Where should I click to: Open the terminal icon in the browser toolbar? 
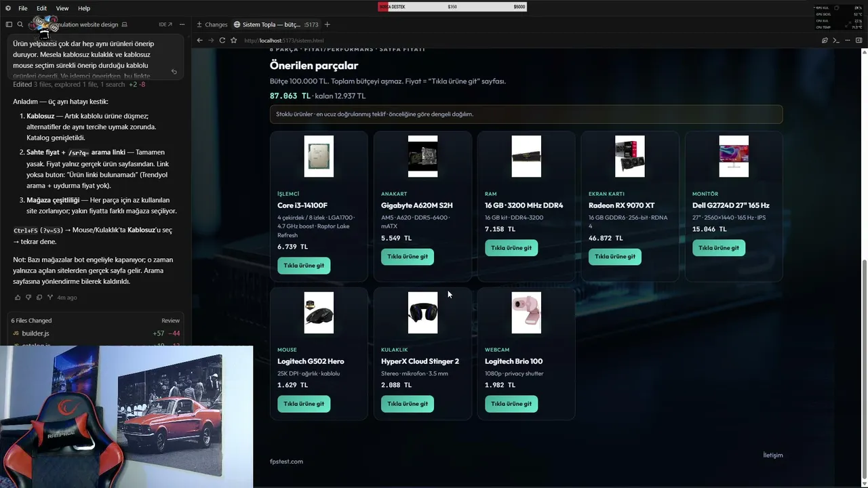pyautogui.click(x=836, y=41)
